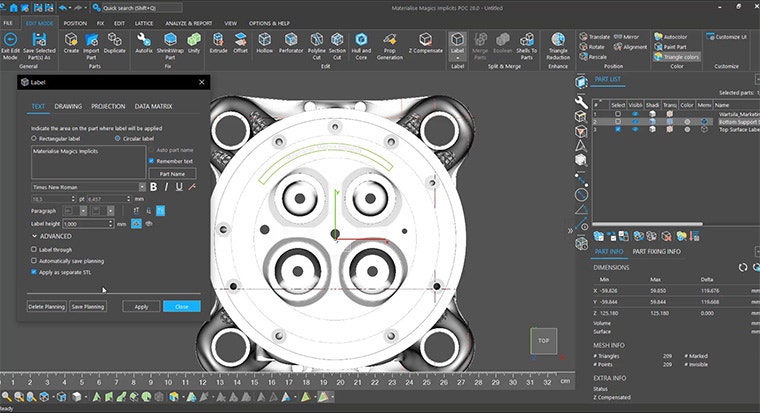Screen dimensions: 760x413
Task: Select the Extrude tool
Action: click(x=218, y=42)
